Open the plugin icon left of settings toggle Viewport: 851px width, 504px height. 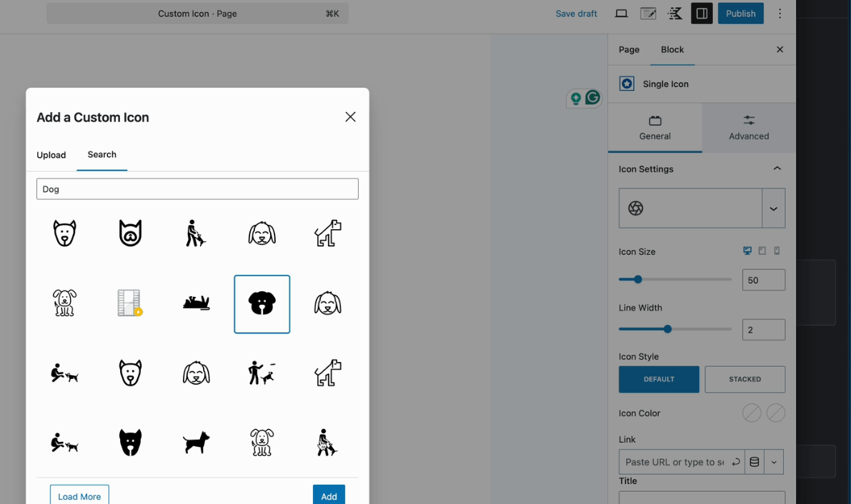[x=675, y=14]
